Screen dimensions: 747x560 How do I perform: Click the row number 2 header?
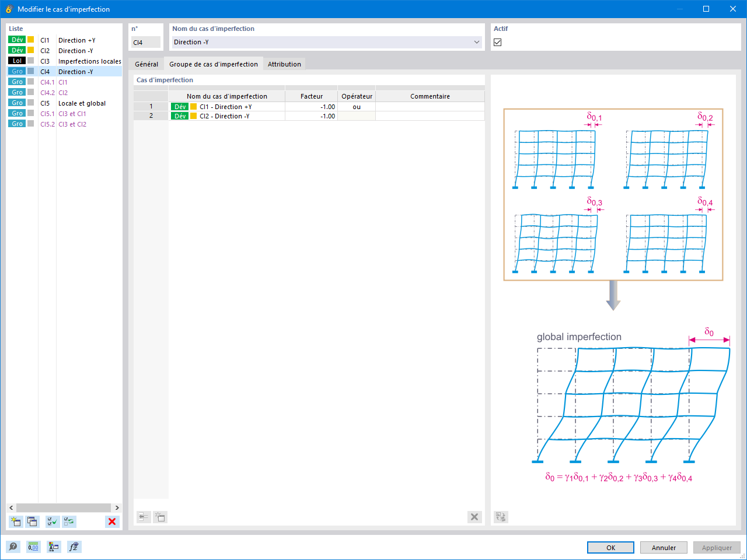[x=151, y=116]
